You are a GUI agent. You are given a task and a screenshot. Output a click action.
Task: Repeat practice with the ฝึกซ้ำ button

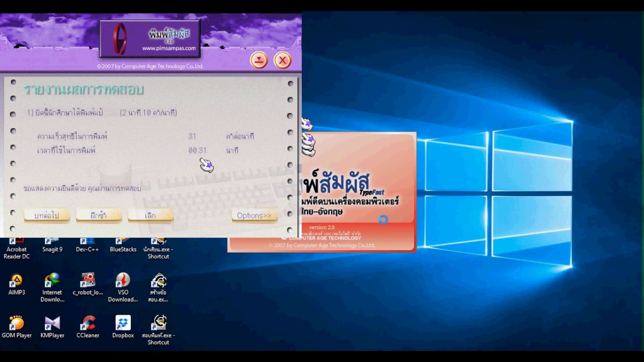coord(99,215)
